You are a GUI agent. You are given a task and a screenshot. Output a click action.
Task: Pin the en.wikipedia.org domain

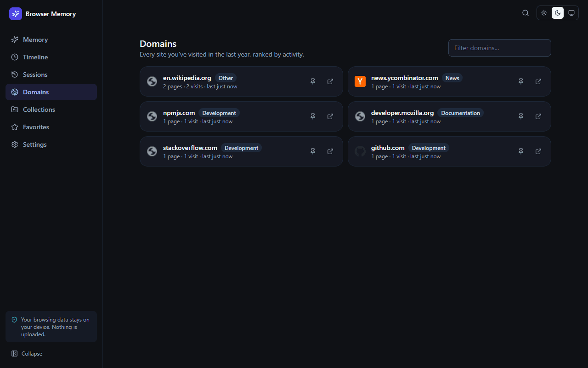pos(313,81)
